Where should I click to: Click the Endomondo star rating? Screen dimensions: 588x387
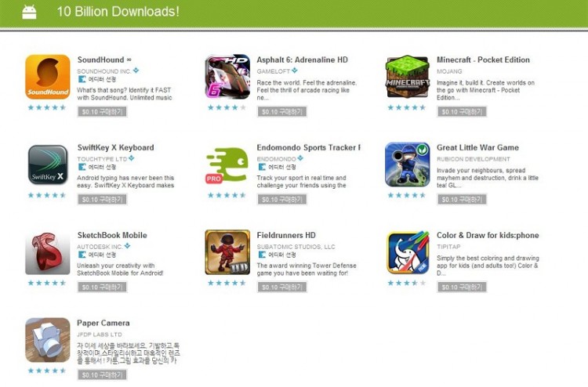tap(227, 195)
